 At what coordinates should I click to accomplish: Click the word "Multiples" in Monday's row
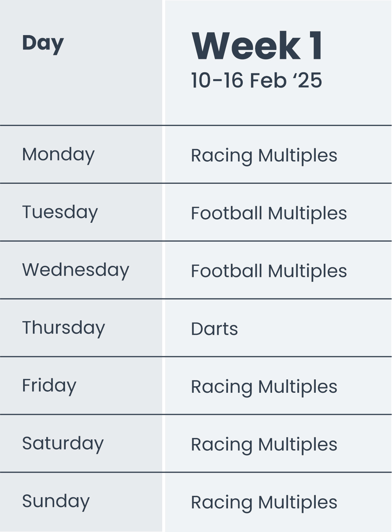pyautogui.click(x=298, y=156)
